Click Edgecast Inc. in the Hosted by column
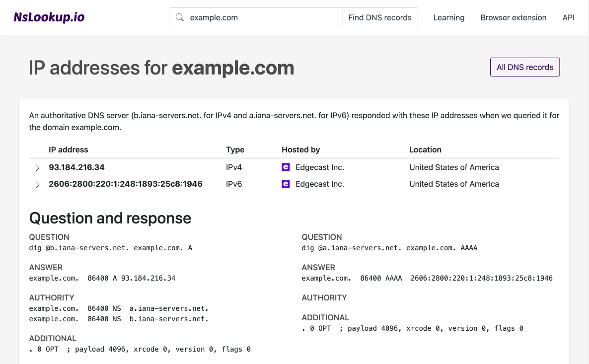The width and height of the screenshot is (589, 364). [x=319, y=167]
